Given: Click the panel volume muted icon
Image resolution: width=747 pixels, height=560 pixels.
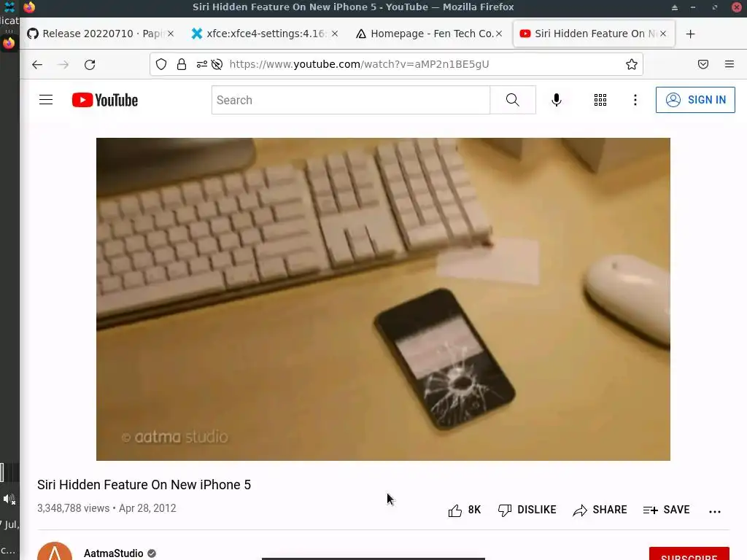Looking at the screenshot, I should click(9, 499).
